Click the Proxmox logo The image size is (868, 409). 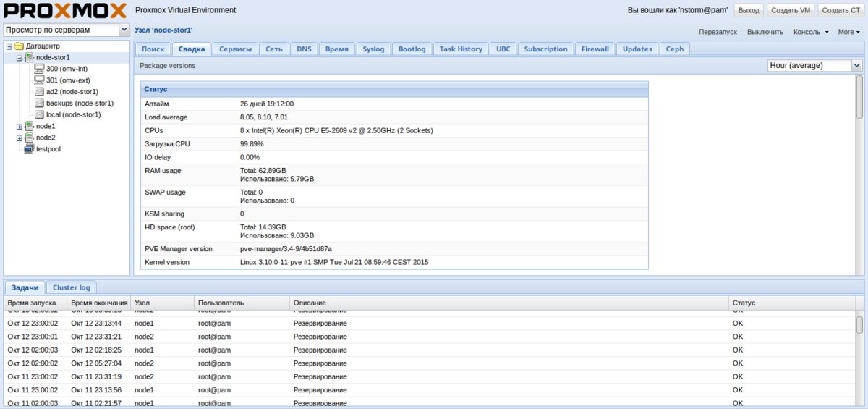(x=65, y=11)
